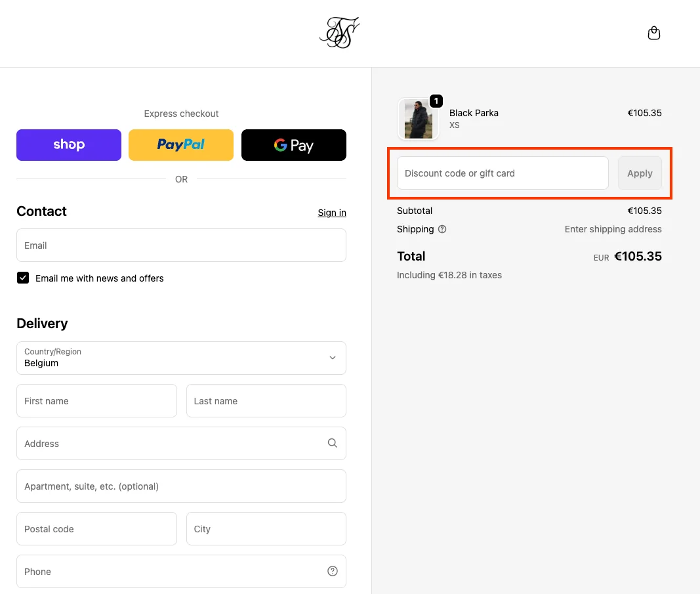This screenshot has width=700, height=594.
Task: Click the Apartment, suite, etc. field
Action: pyautogui.click(x=181, y=486)
